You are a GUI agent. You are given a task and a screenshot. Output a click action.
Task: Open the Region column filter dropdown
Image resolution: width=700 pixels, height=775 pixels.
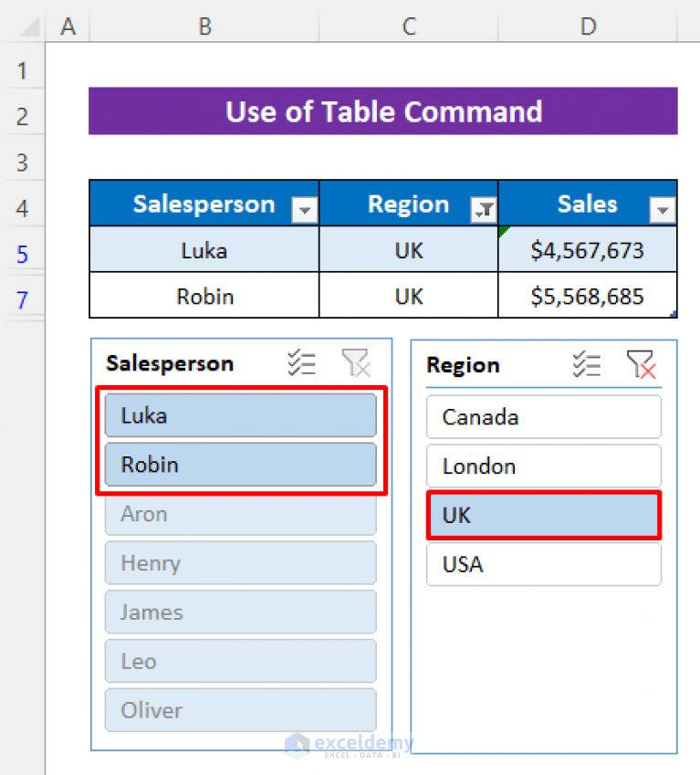click(483, 210)
